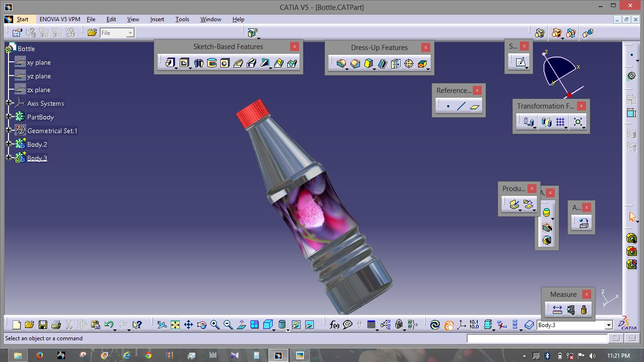Select the Pad tool in Sketch-Based Features
The height and width of the screenshot is (362, 644).
(170, 63)
